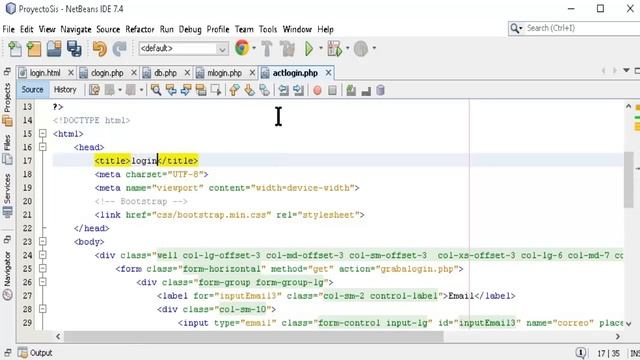Screen dimensions: 640x360
Task: Switch to the mlogin.php tab
Action: [224, 73]
